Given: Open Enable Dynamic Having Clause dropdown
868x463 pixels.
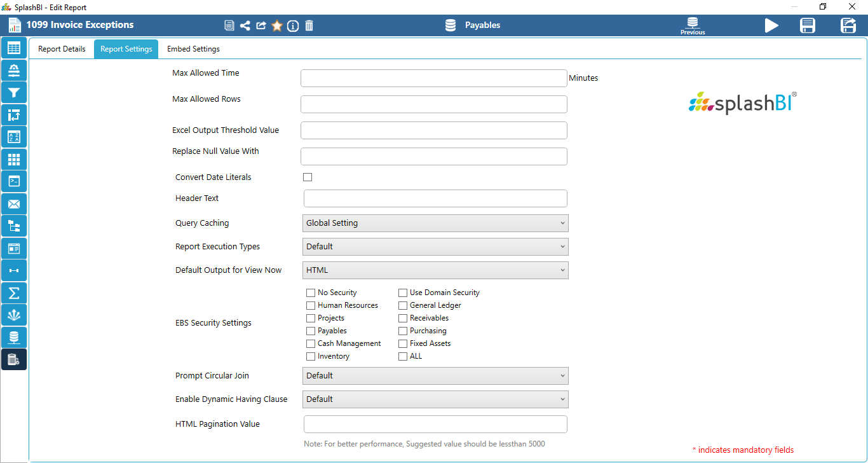Looking at the screenshot, I should (436, 399).
